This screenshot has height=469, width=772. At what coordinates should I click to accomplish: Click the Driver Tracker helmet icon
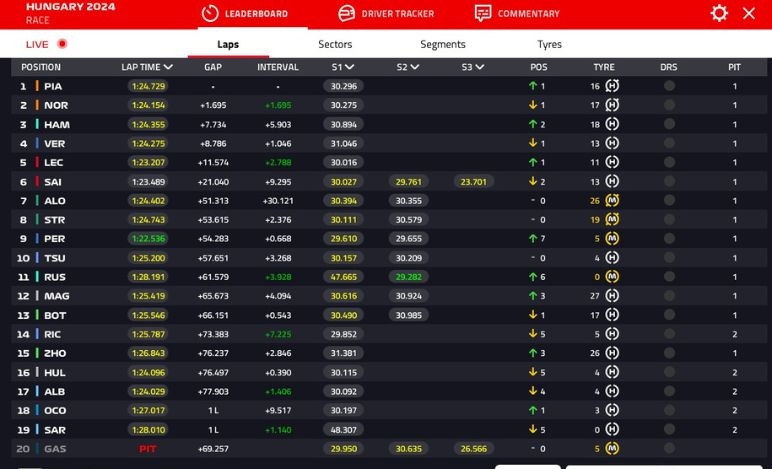[x=347, y=13]
